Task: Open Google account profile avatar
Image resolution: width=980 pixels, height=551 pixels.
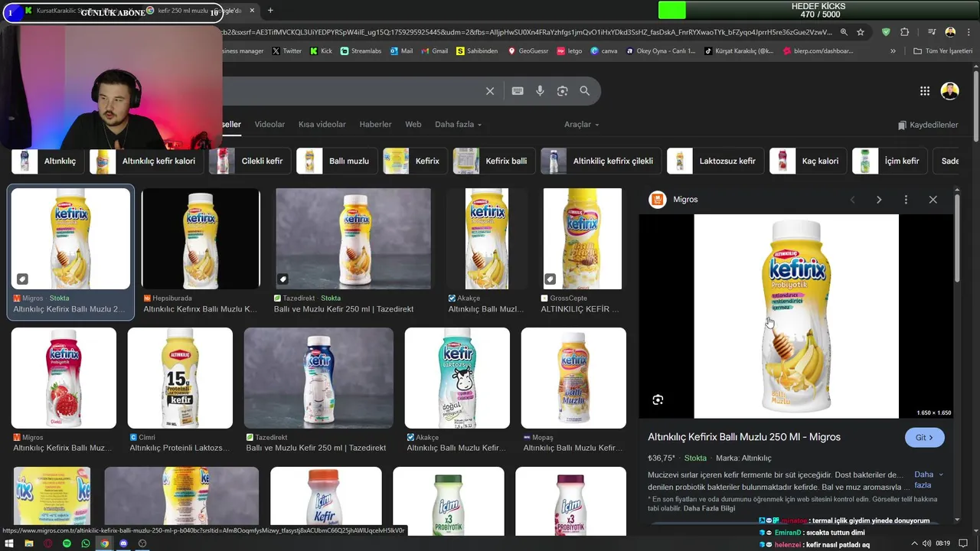Action: [949, 91]
